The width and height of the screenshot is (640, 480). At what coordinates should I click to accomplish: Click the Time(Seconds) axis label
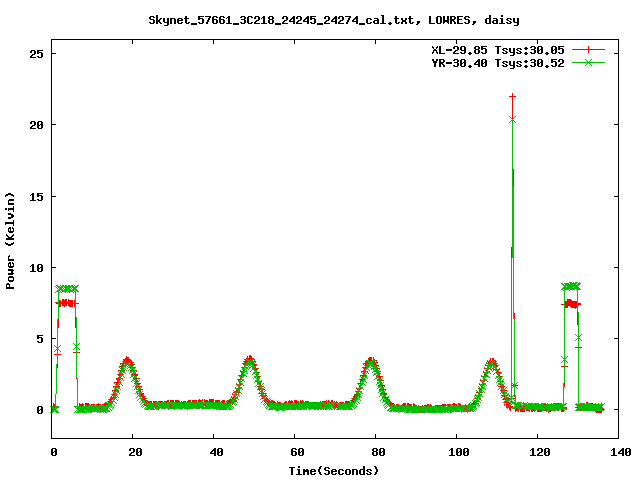334,471
